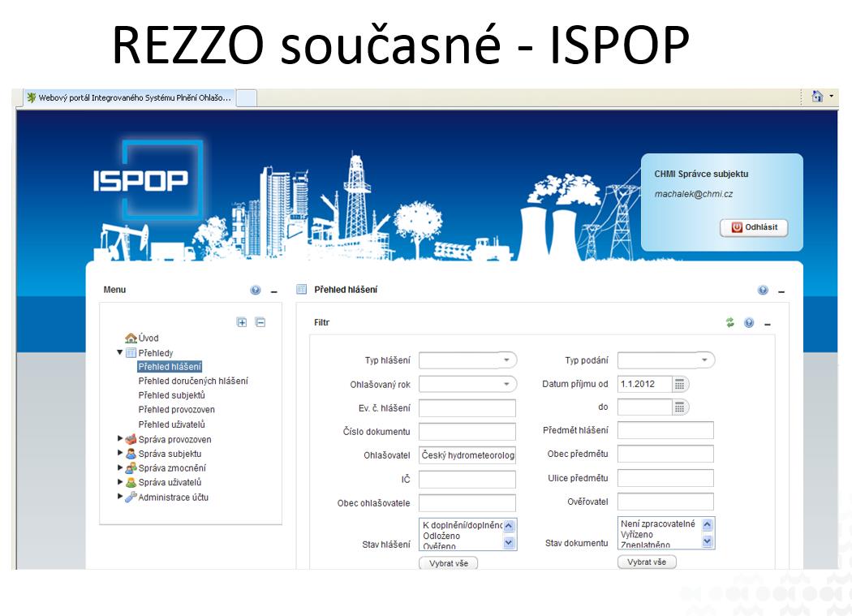Log out with the Odhlásit button
This screenshot has width=852, height=616.
(754, 227)
